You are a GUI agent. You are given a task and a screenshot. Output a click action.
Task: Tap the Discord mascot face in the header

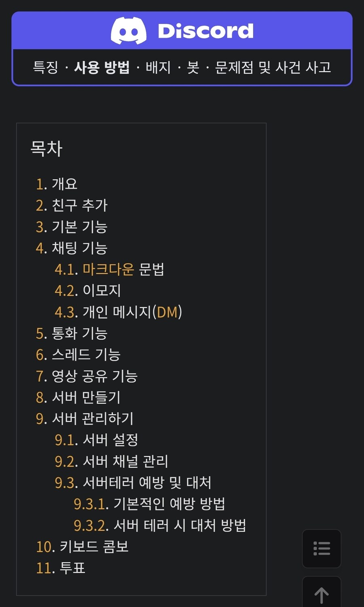(129, 30)
